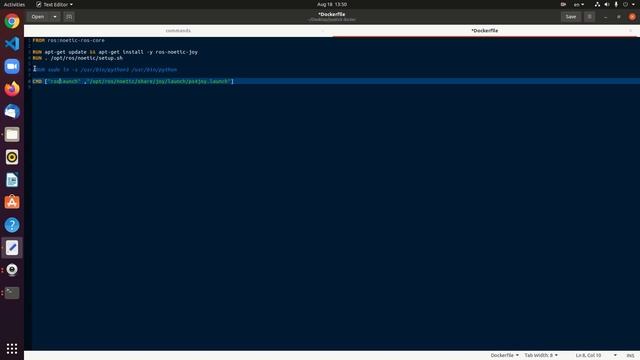This screenshot has height=360, width=640.
Task: Click the apt-get install ros-noetic-joy line
Action: (115, 52)
